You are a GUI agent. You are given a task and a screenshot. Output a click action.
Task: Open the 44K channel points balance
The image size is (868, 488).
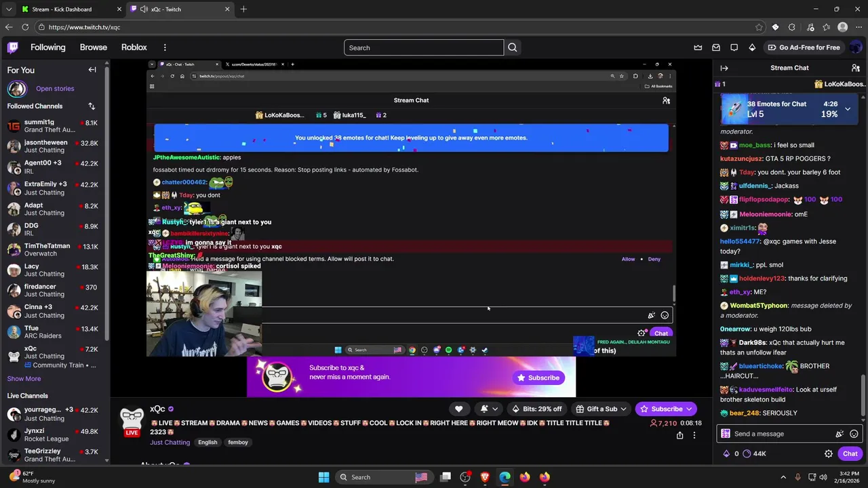[754, 454]
